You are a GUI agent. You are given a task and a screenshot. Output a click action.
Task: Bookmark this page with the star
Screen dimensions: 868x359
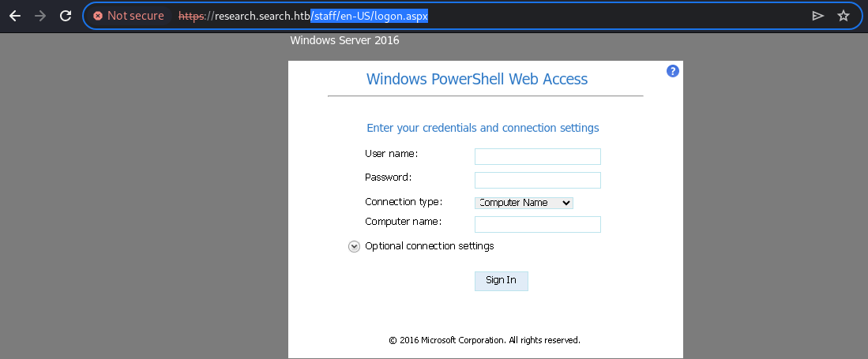click(843, 16)
